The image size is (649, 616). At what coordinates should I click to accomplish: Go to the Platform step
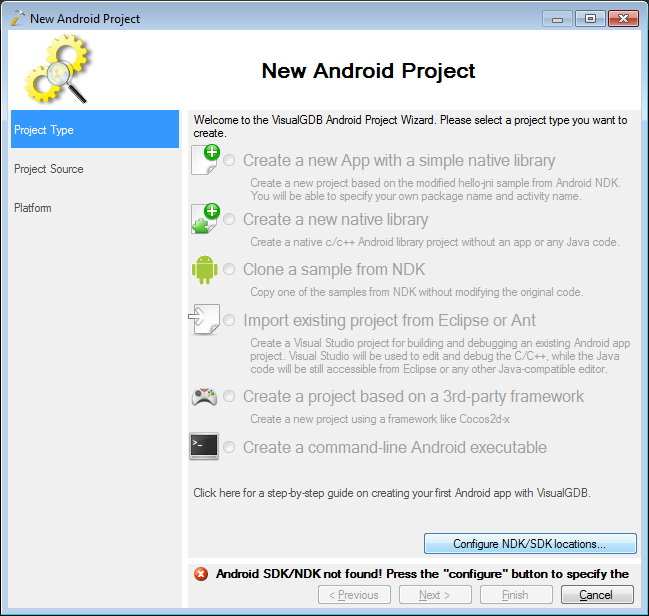click(95, 208)
